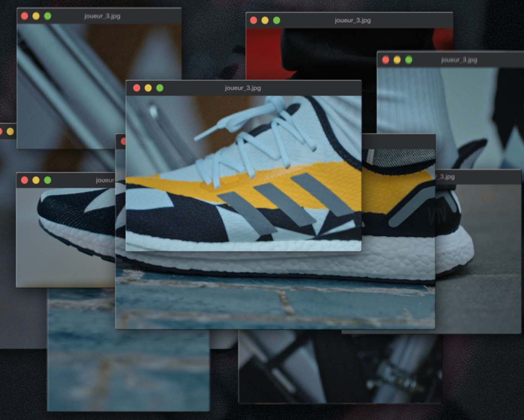Screen dimensions: 524x420
Task: Minimize the window showing the blurred bike frame
Action: 36,16
